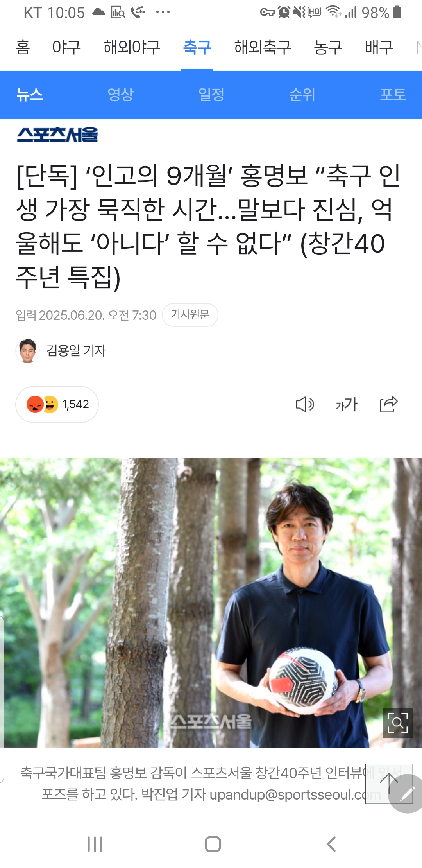422x868 pixels.
Task: Open image zoom magnifier on photo
Action: click(x=397, y=723)
